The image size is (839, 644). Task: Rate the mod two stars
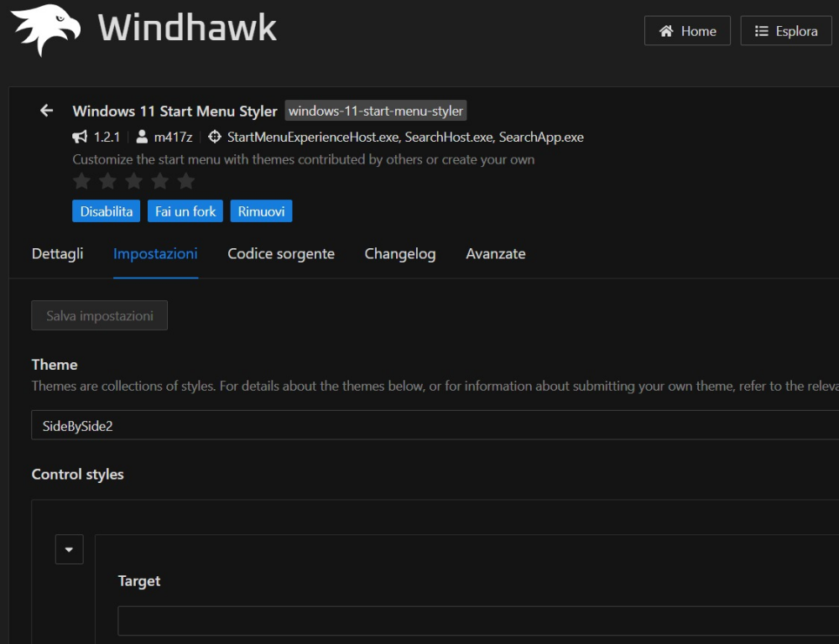click(107, 181)
